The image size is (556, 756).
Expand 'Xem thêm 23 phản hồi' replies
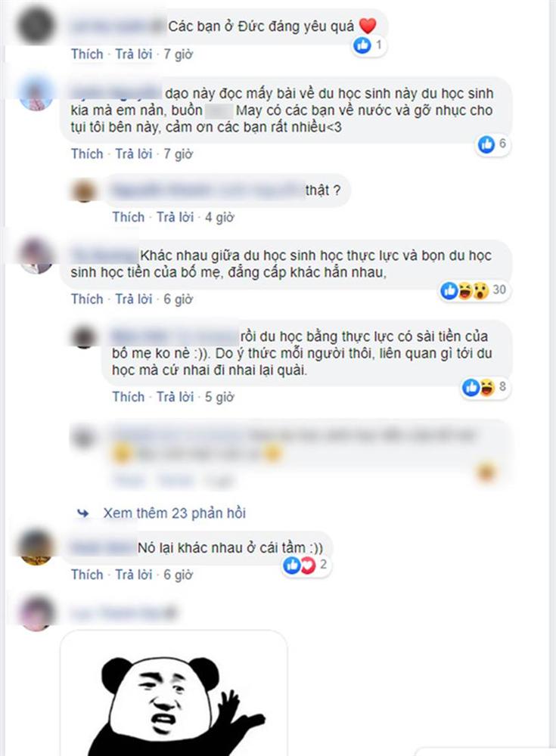pos(174,513)
